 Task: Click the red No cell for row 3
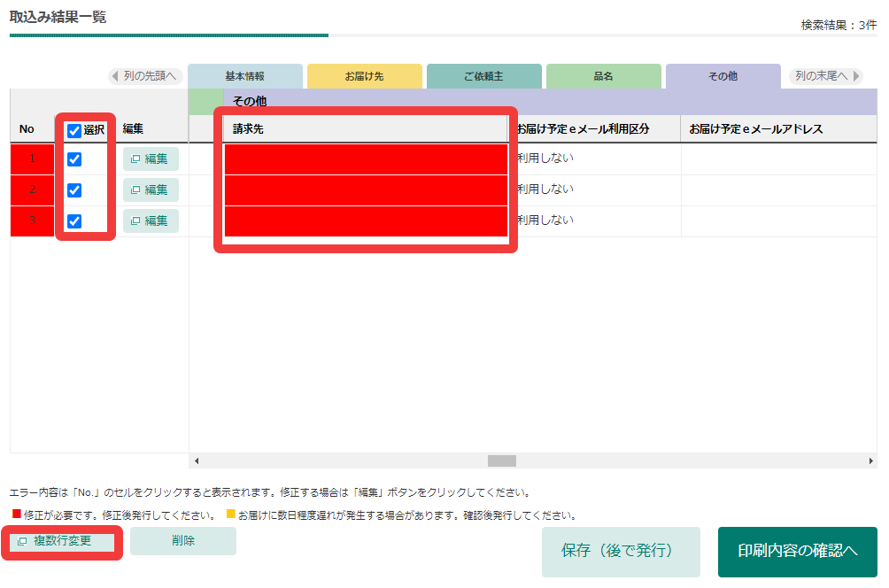(32, 220)
